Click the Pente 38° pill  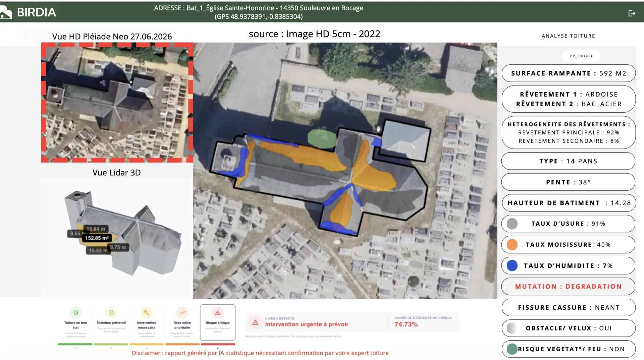tap(569, 182)
